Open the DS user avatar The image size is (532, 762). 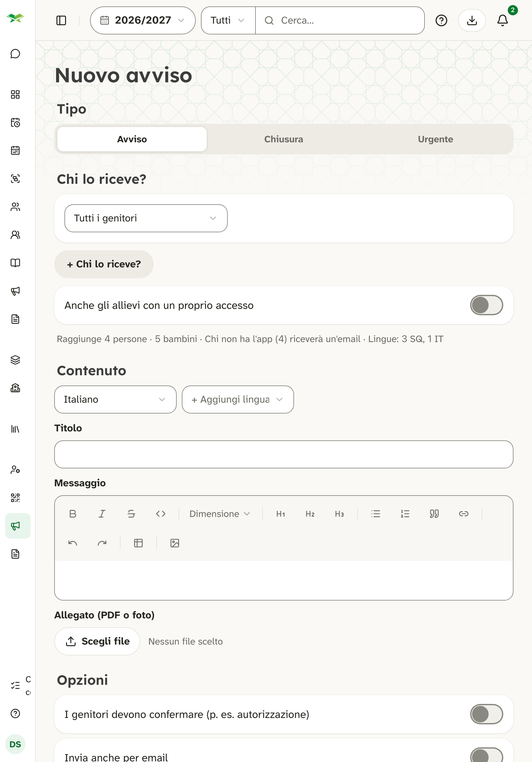tap(15, 744)
